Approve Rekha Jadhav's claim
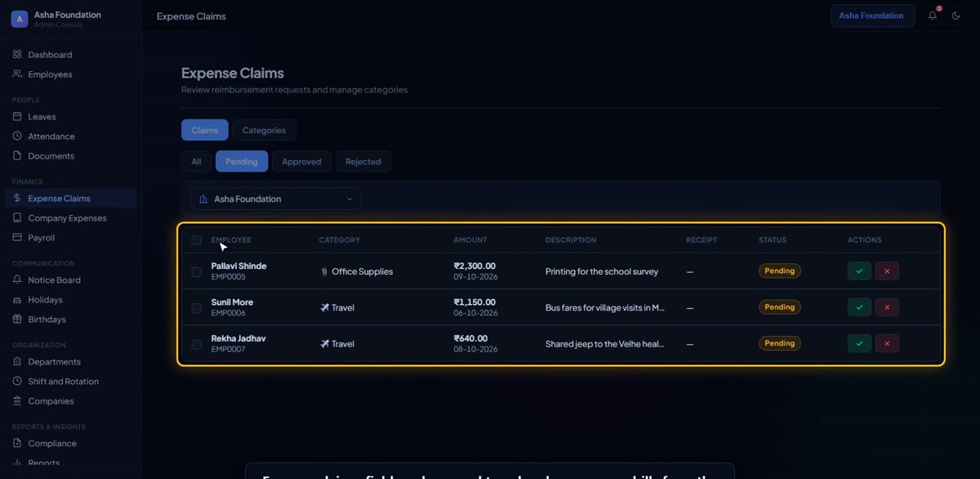Image resolution: width=980 pixels, height=479 pixels. click(x=859, y=343)
